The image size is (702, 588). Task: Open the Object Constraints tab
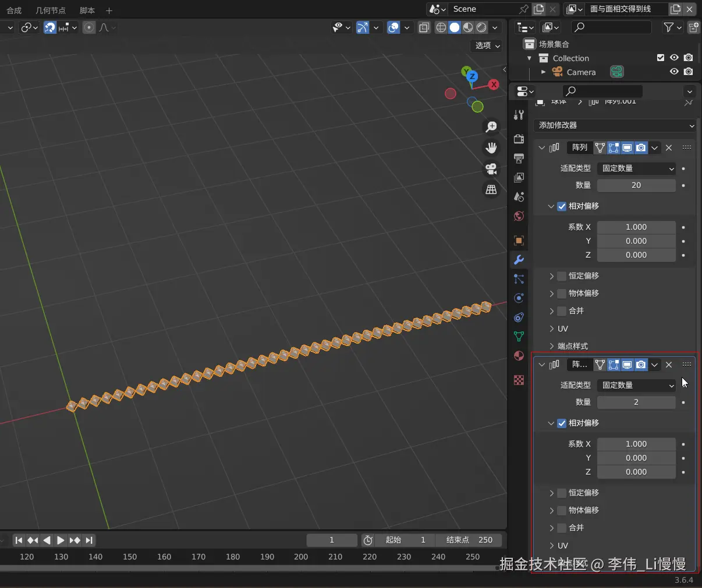pyautogui.click(x=519, y=318)
